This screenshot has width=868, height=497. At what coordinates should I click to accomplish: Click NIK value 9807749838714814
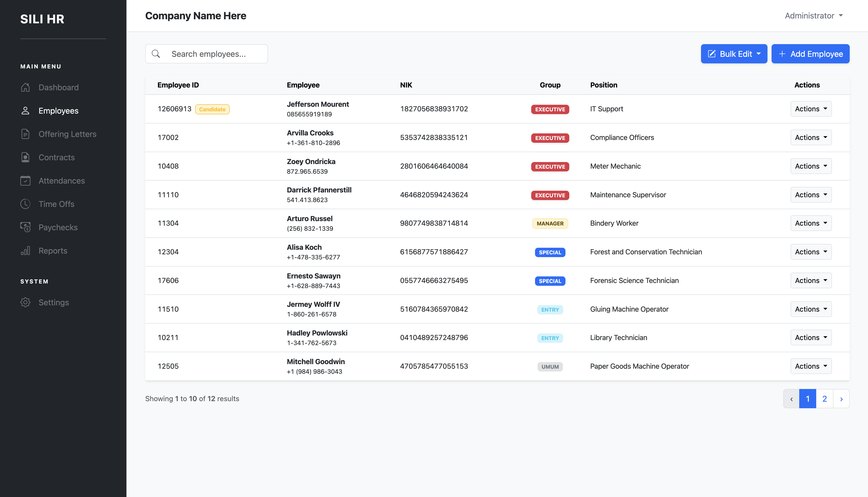434,223
